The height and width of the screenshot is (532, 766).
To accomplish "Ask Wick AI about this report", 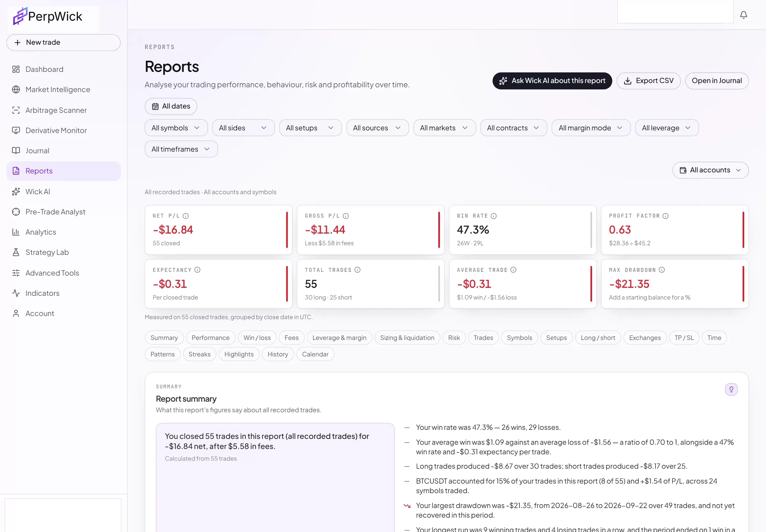I will click(552, 81).
